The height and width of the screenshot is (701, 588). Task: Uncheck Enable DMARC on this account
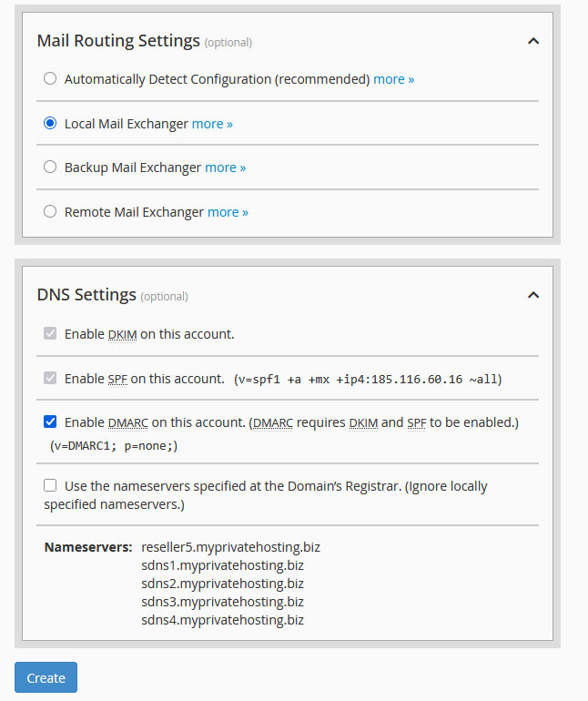point(50,422)
